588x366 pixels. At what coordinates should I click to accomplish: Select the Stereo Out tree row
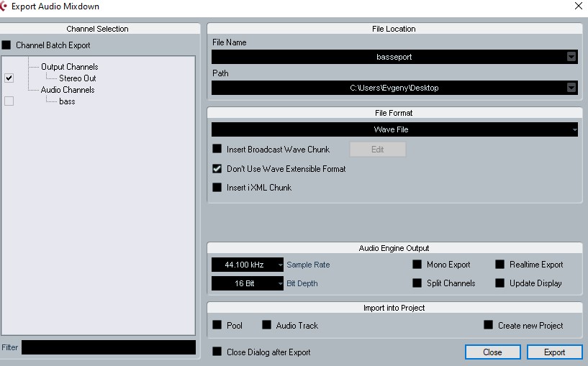pyautogui.click(x=77, y=78)
